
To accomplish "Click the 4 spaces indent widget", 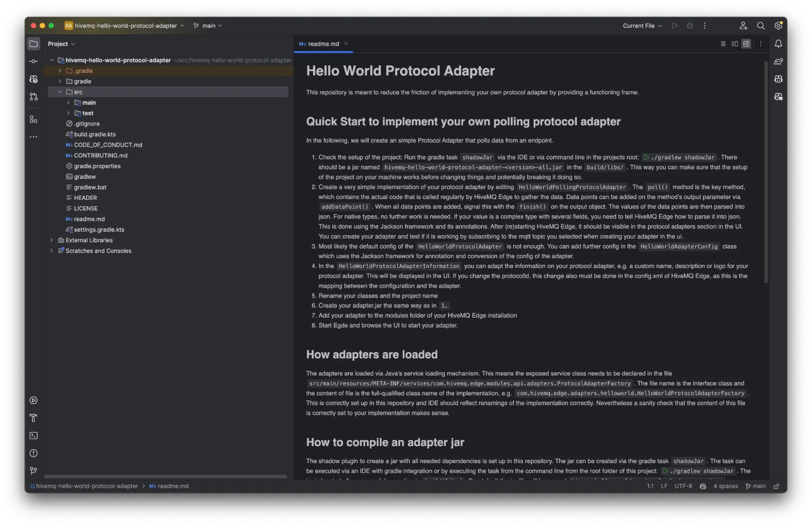I will [726, 486].
